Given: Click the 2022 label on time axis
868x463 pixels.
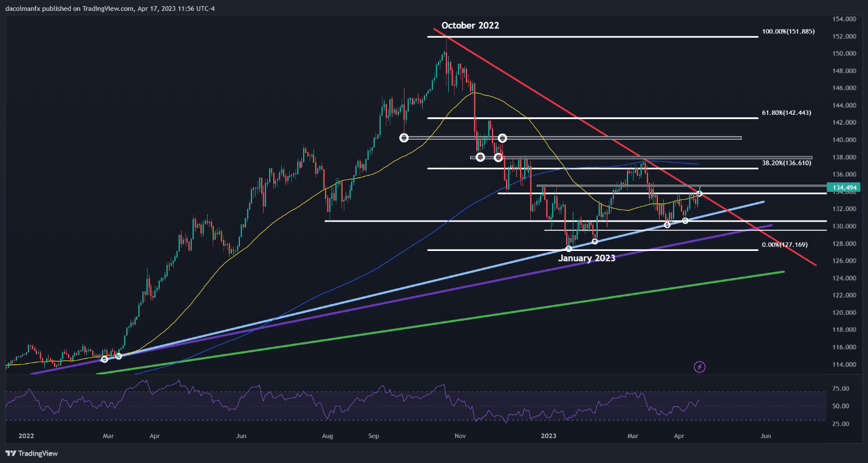Looking at the screenshot, I should 26,436.
